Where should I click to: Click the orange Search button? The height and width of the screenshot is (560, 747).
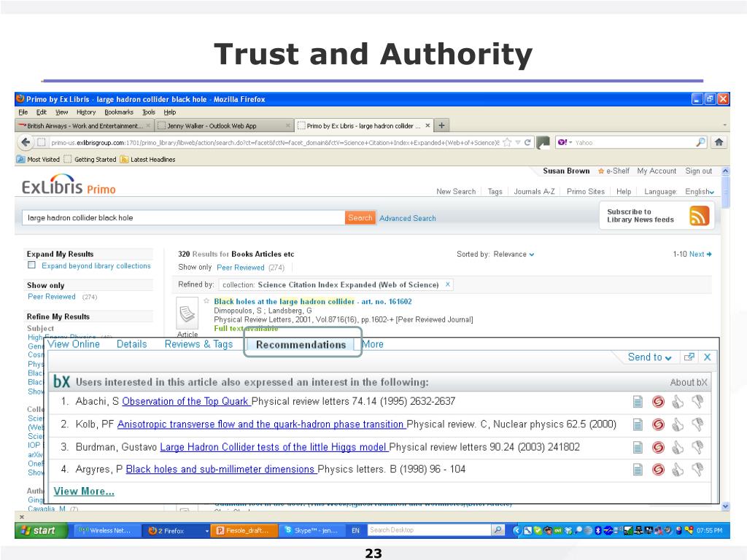[x=360, y=217]
